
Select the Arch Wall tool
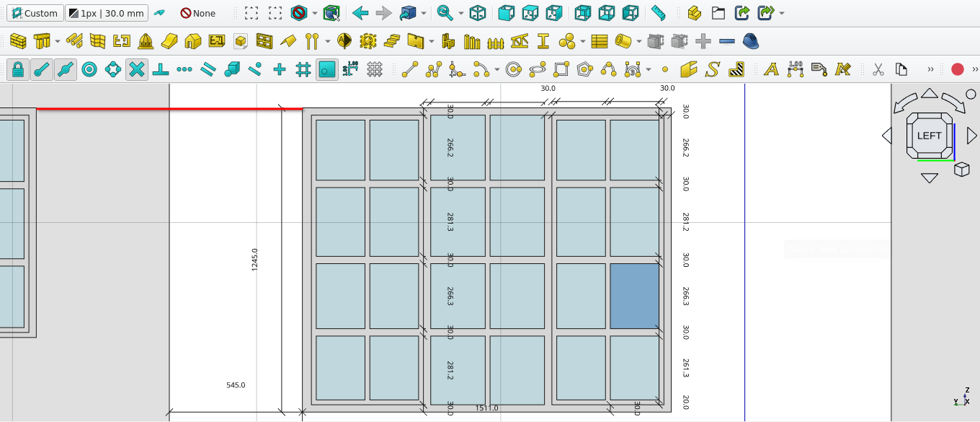click(18, 41)
